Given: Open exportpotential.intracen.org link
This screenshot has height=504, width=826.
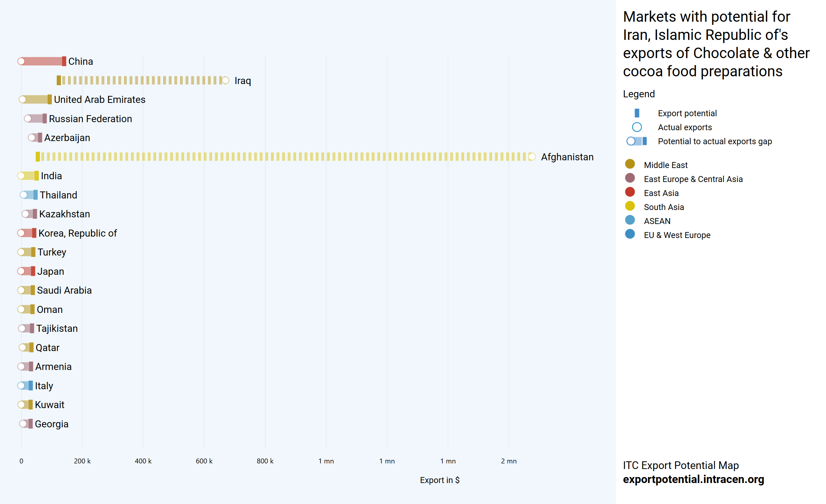Looking at the screenshot, I should [x=693, y=479].
